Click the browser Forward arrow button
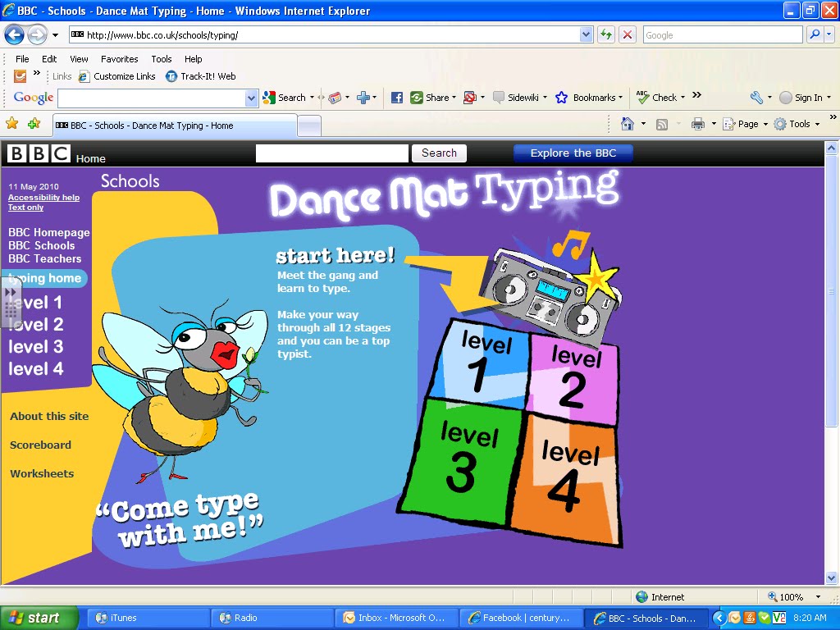840x630 pixels. [x=37, y=35]
